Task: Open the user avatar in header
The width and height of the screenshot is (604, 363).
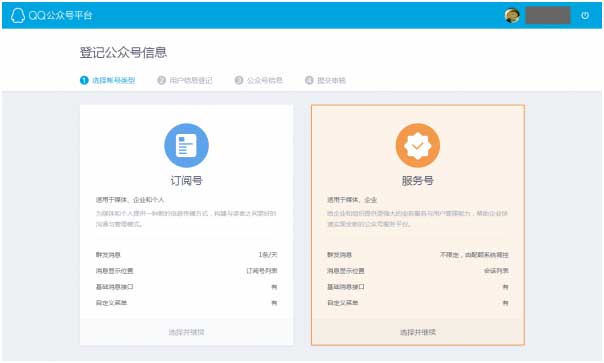Action: tap(512, 15)
